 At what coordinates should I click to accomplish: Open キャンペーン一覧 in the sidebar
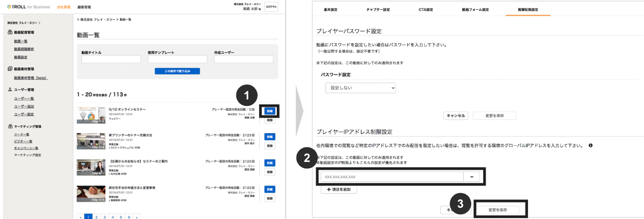pyautogui.click(x=26, y=148)
